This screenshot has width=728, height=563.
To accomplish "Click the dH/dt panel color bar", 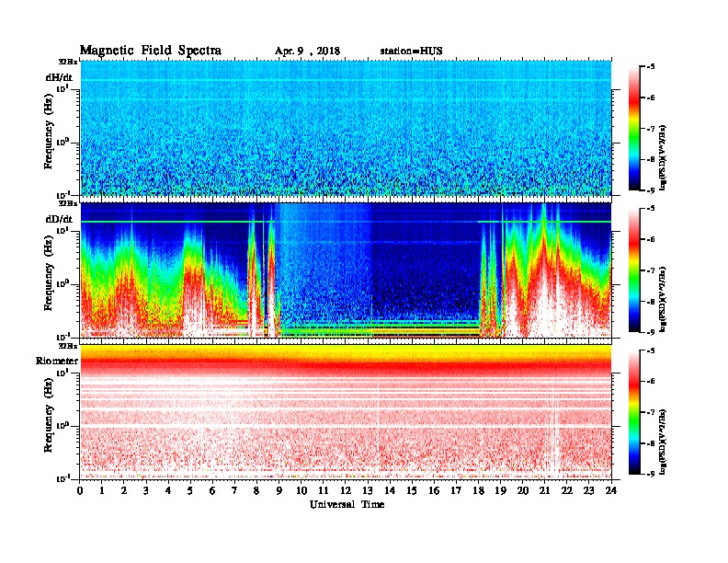I will (634, 128).
